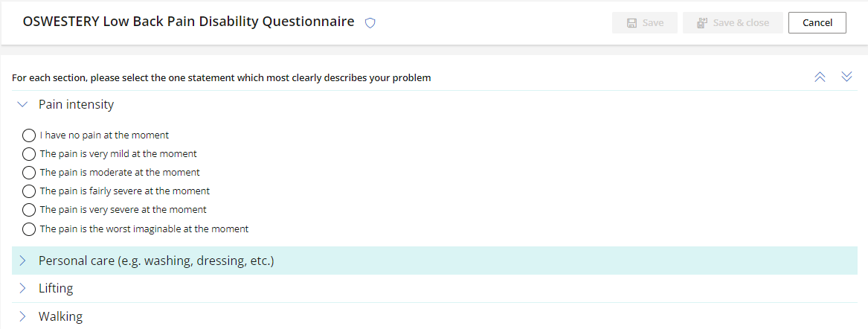The image size is (868, 329).
Task: Select "The pain is fairly severe" radio
Action: coord(28,191)
